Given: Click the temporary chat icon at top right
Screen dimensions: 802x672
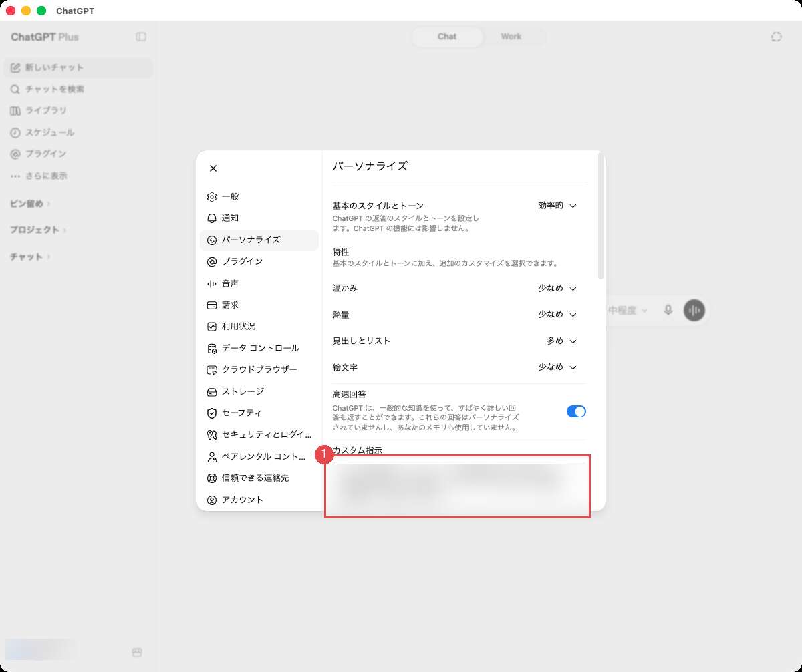Looking at the screenshot, I should point(776,37).
